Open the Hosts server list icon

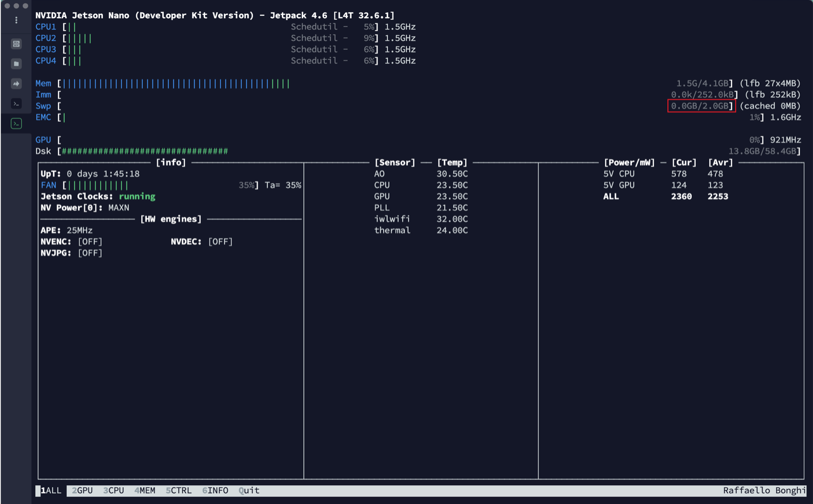pyautogui.click(x=16, y=43)
